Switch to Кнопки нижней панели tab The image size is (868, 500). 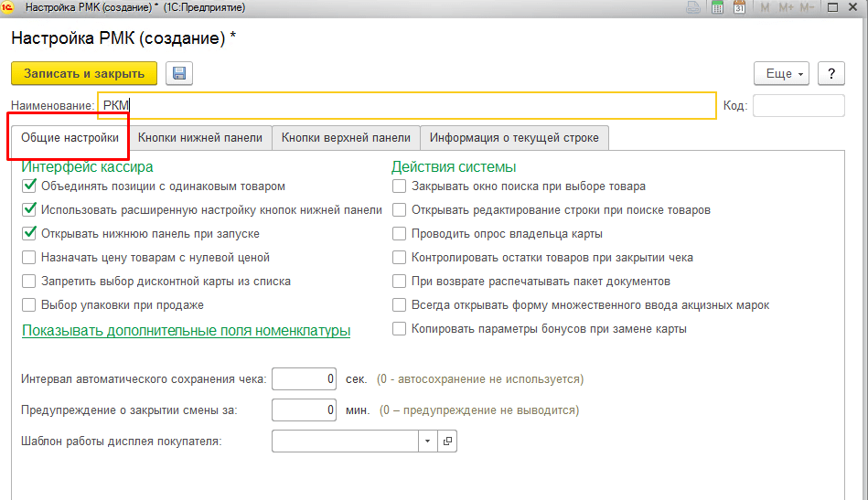[200, 138]
